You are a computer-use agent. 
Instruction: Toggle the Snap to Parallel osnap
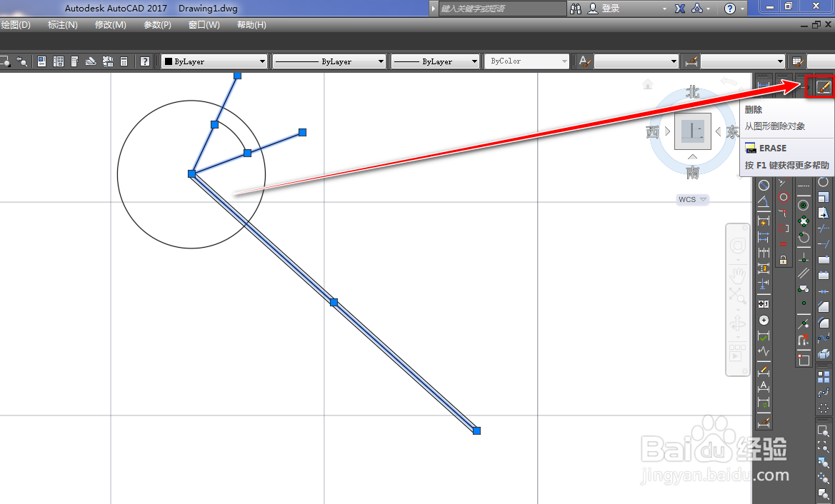coord(804,273)
